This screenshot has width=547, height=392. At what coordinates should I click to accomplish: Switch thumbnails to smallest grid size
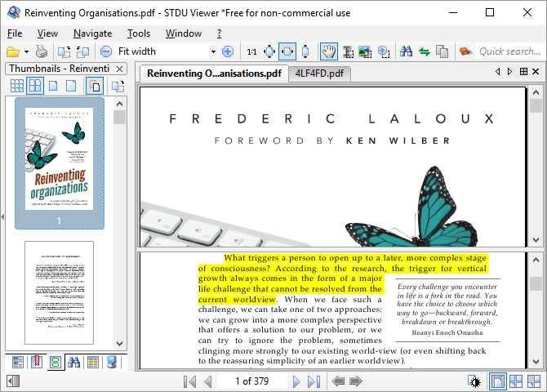click(x=17, y=86)
